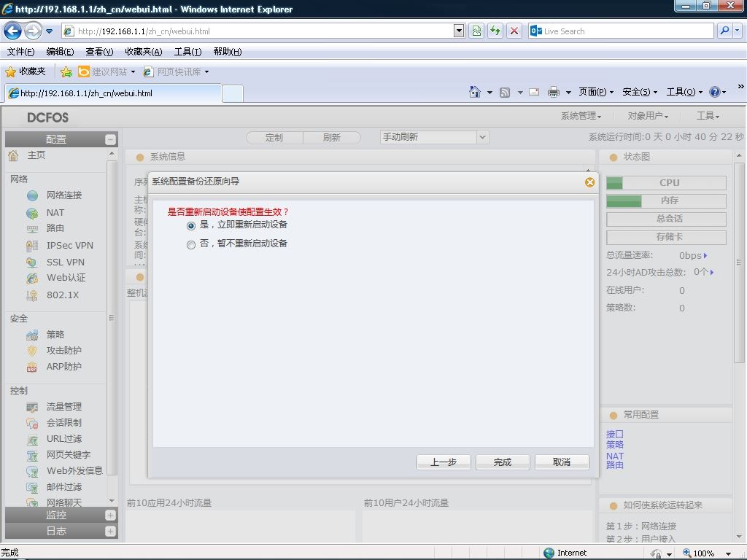The height and width of the screenshot is (560, 747).
Task: Open the IPSec VPN sidebar icon
Action: (32, 246)
